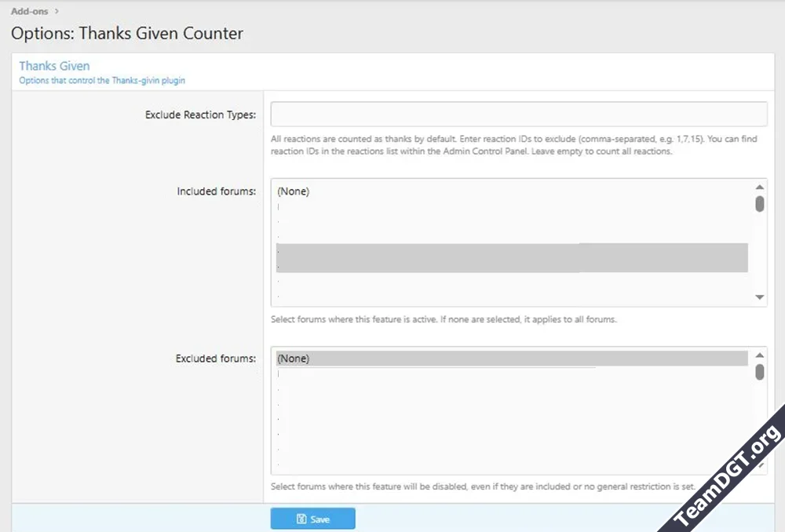Click the gray highlighted rows in Included forums
The image size is (785, 532).
coord(512,258)
